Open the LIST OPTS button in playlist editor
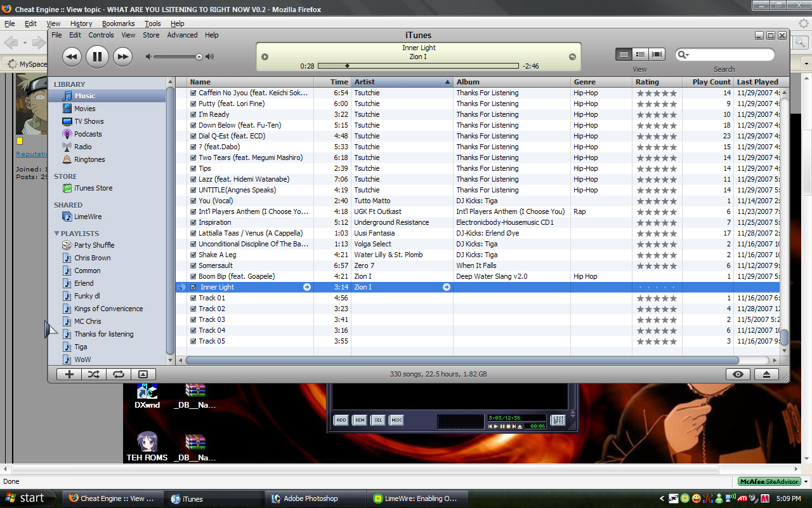The image size is (812, 508). 558,420
